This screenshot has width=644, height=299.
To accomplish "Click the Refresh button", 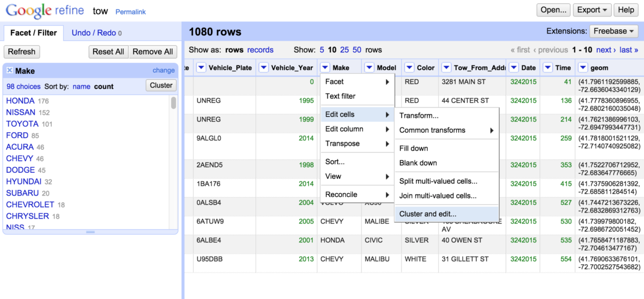I will pos(22,52).
